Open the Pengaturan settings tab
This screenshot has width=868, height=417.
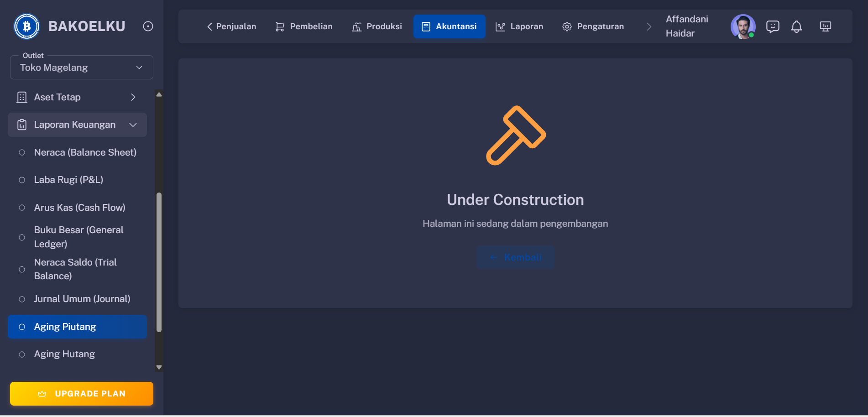[593, 26]
